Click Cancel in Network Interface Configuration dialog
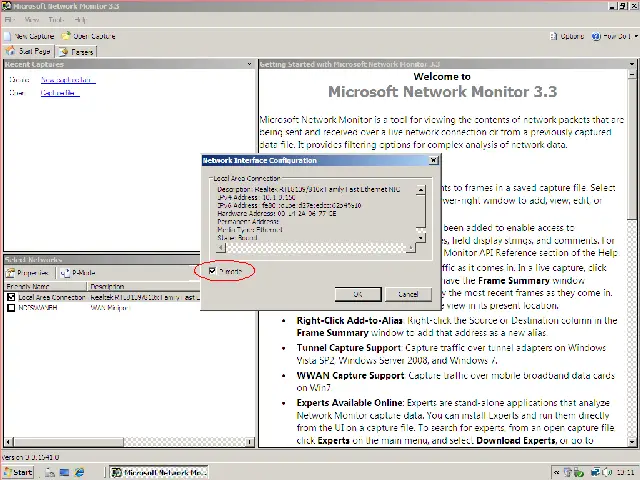 [408, 294]
